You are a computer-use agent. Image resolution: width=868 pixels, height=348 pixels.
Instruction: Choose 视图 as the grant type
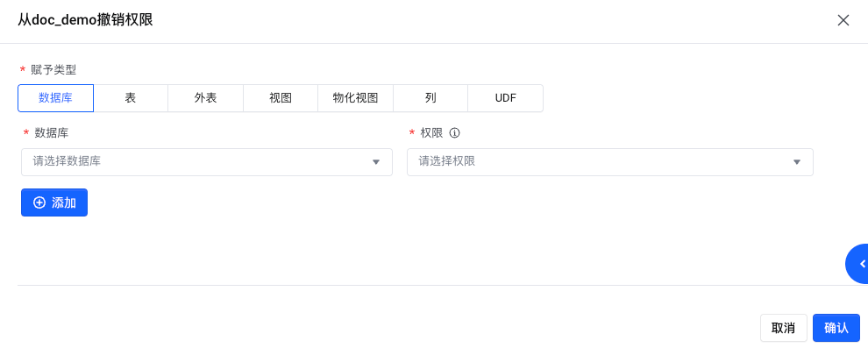tap(281, 98)
